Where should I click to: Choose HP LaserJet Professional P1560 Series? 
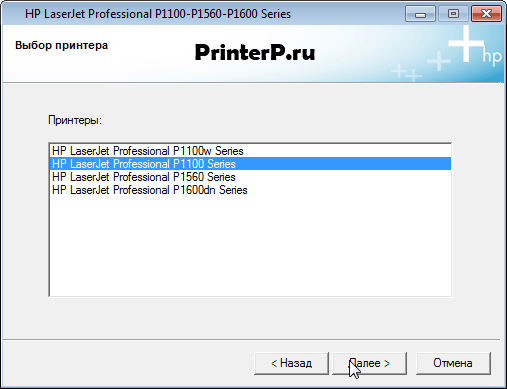250,177
